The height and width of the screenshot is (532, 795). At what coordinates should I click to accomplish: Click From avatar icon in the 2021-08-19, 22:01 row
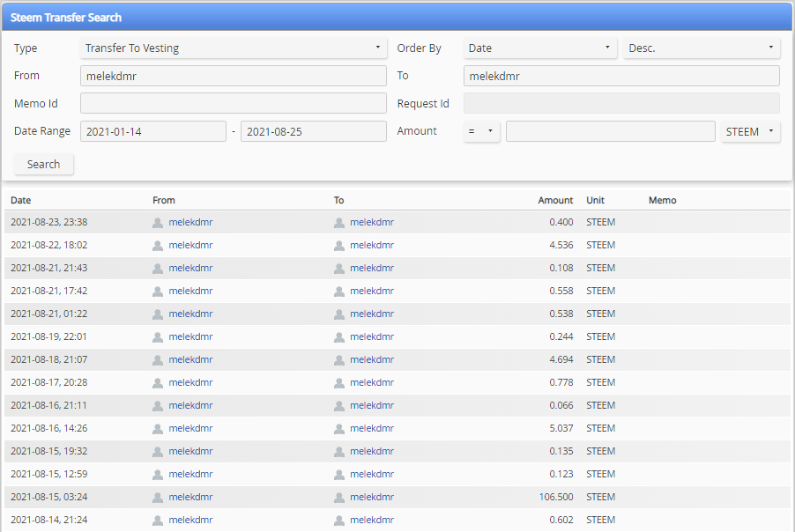[x=158, y=337]
